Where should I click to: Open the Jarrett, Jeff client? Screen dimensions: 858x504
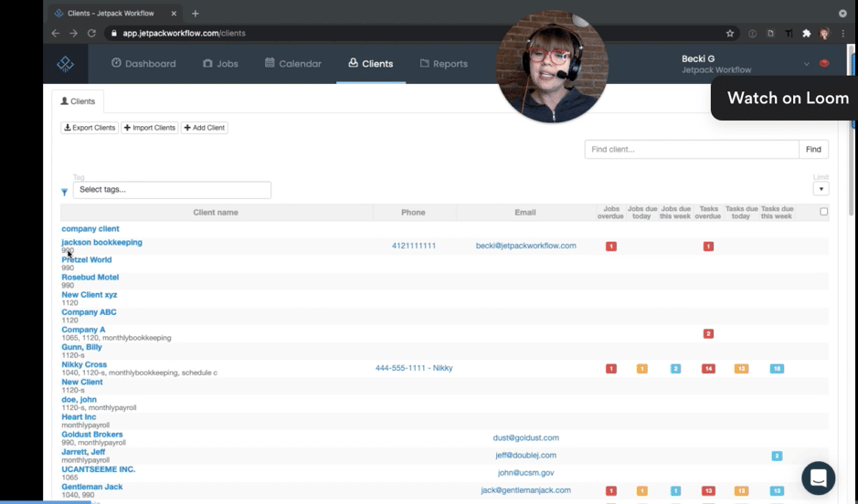83,452
